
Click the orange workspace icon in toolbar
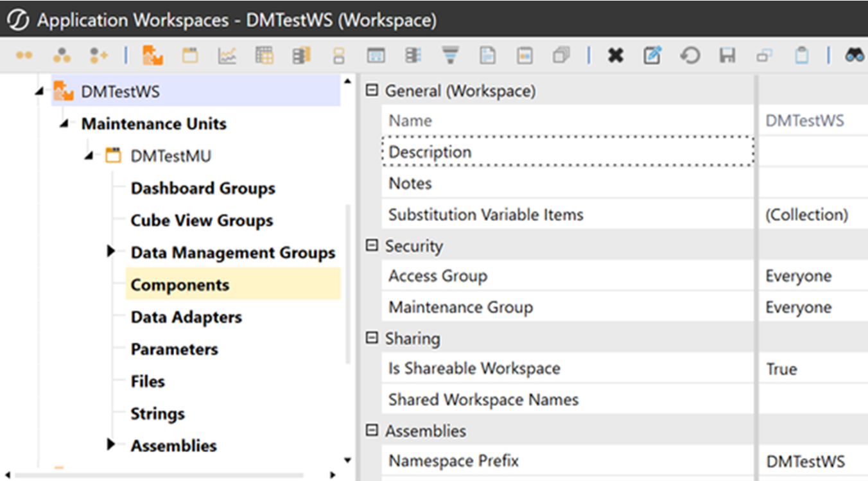click(152, 57)
